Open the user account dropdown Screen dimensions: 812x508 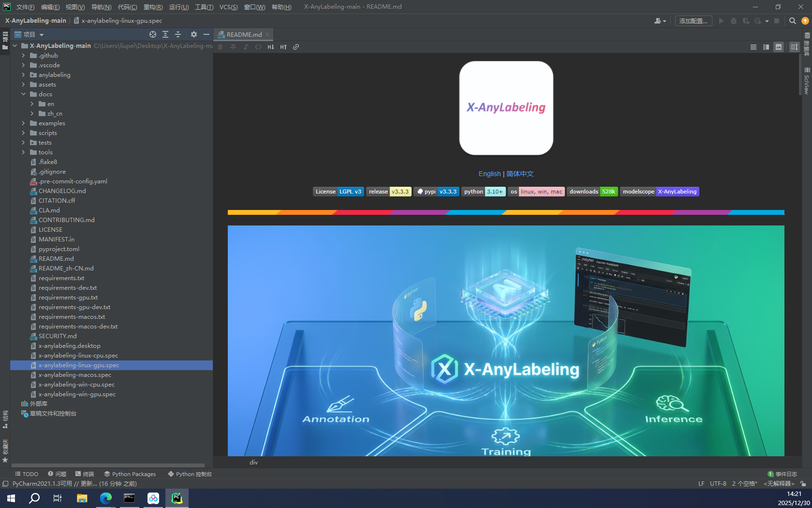[x=660, y=21]
